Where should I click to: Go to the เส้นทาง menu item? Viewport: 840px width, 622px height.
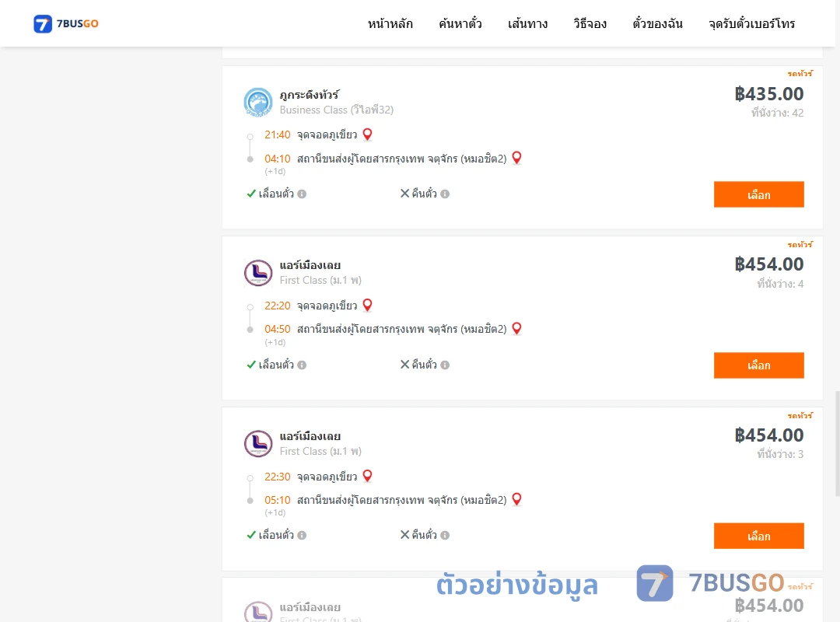[x=527, y=23]
